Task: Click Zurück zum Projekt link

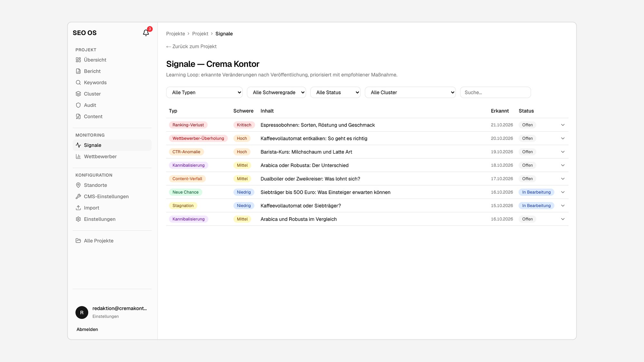Action: pos(191,46)
